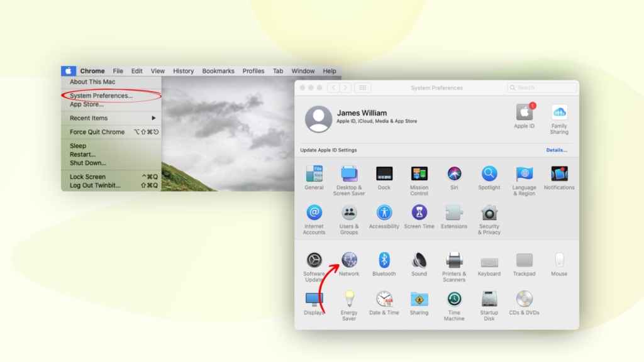Open Accessibility preferences
Viewport: 644px width, 362px height.
[384, 217]
